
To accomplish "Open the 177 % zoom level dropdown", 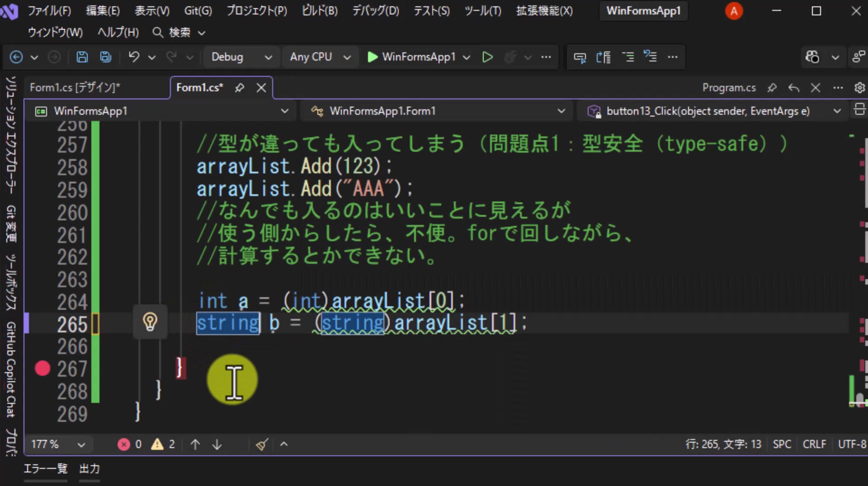I will 58,444.
